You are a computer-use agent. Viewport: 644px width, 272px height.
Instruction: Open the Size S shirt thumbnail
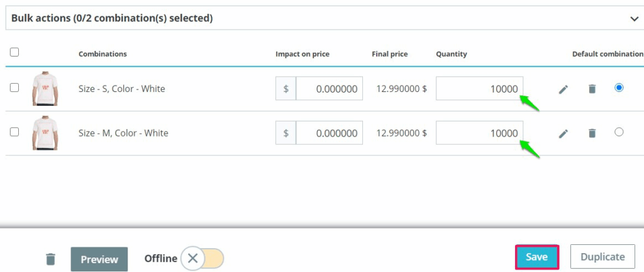coord(43,89)
